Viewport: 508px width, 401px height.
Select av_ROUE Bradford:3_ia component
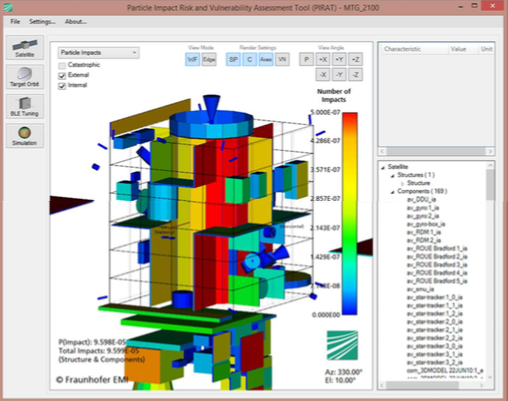click(437, 265)
